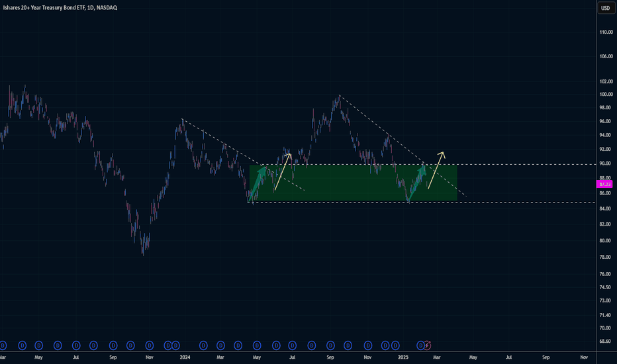Click the 94.00 price axis label

click(x=606, y=135)
